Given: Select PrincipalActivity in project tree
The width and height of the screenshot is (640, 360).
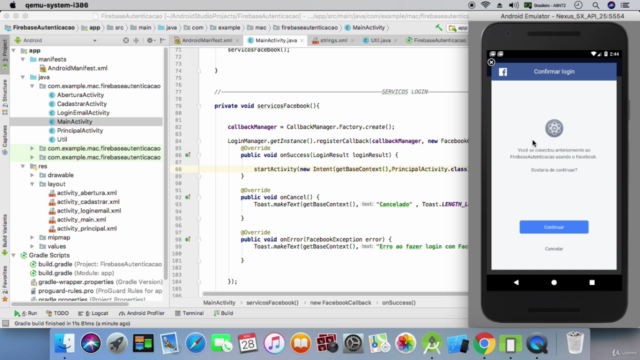Looking at the screenshot, I should pos(80,131).
